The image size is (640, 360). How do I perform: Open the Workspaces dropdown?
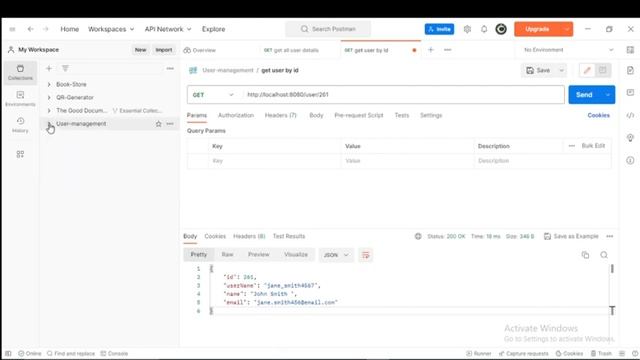111,29
